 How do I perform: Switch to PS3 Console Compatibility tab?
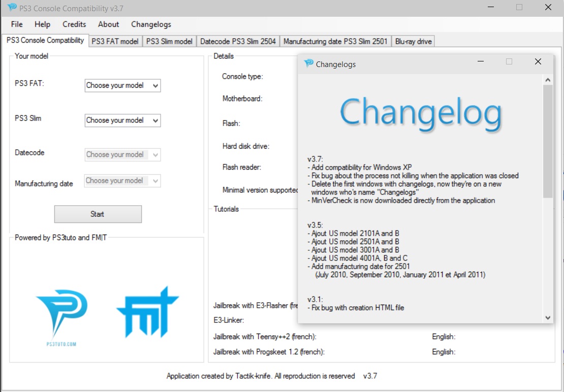[x=45, y=40]
